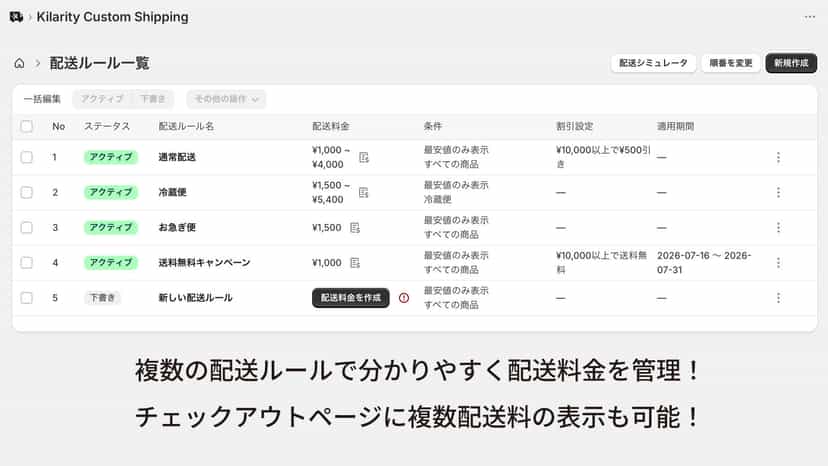Click the アクティブ status badge in row 4
This screenshot has height=466, width=828.
click(x=111, y=263)
